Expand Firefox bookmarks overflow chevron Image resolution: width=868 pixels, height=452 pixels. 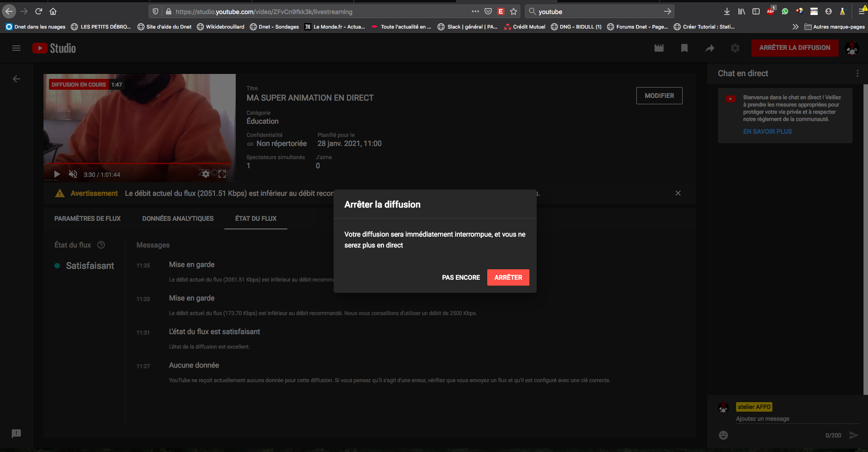click(x=795, y=27)
